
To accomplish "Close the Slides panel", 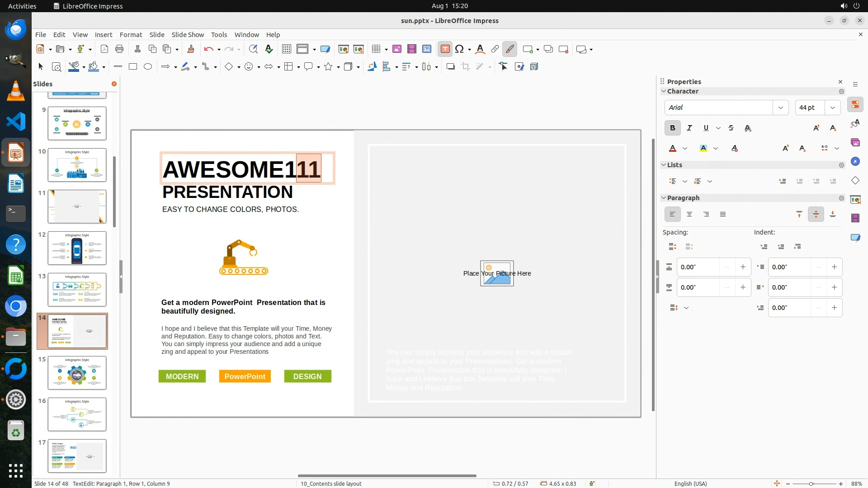I will 114,84.
